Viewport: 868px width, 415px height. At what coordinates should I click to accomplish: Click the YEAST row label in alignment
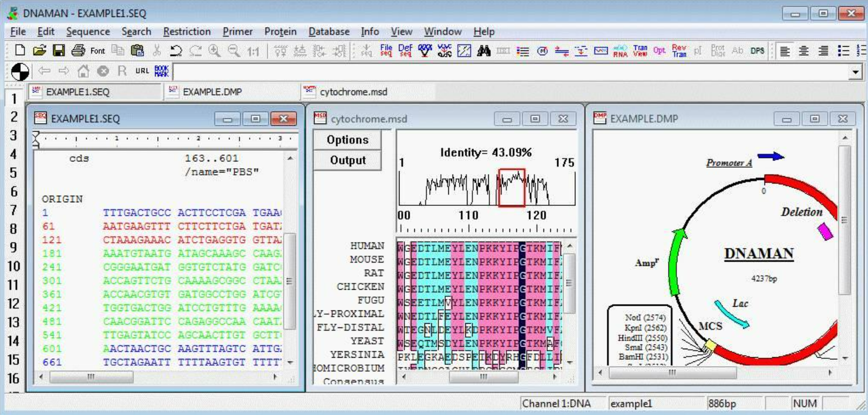pyautogui.click(x=367, y=341)
